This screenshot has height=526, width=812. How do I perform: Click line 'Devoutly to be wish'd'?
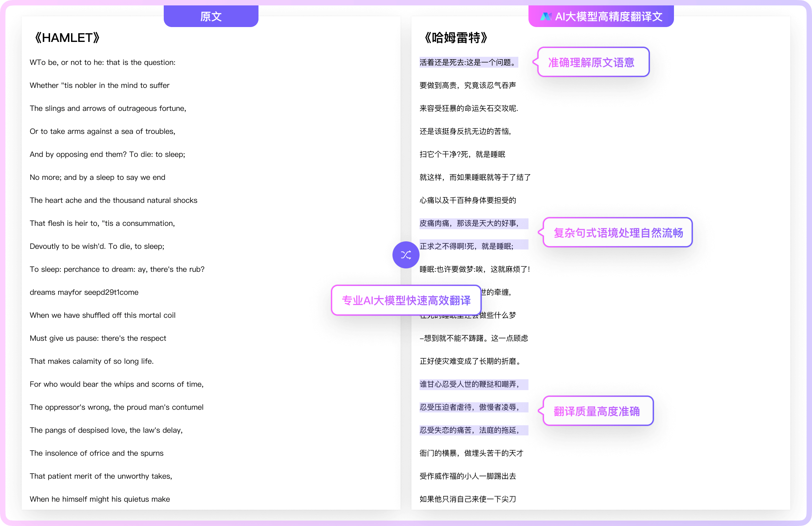97,246
